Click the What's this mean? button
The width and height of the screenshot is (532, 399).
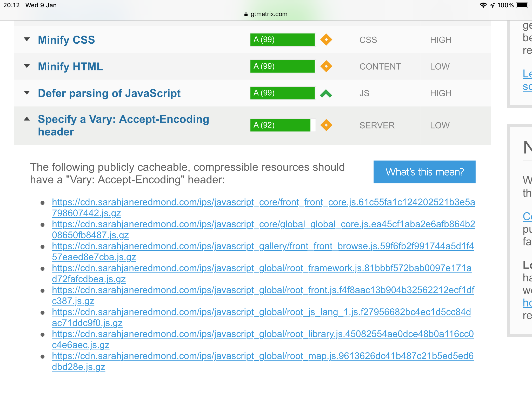424,172
